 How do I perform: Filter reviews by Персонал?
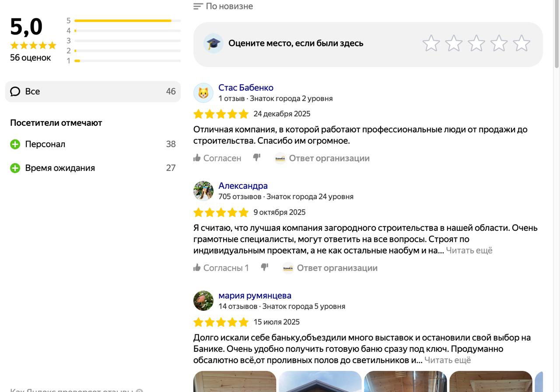pyautogui.click(x=45, y=144)
